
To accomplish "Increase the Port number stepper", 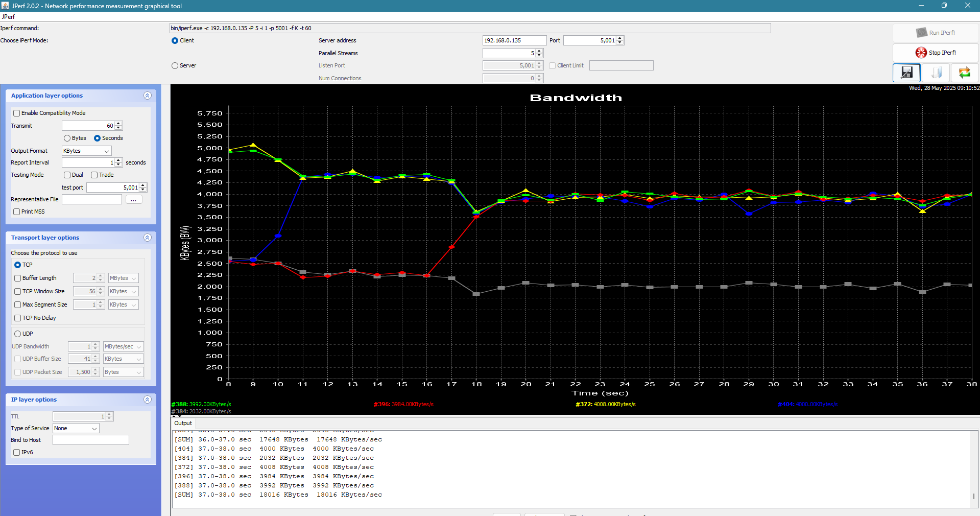I will (x=620, y=38).
